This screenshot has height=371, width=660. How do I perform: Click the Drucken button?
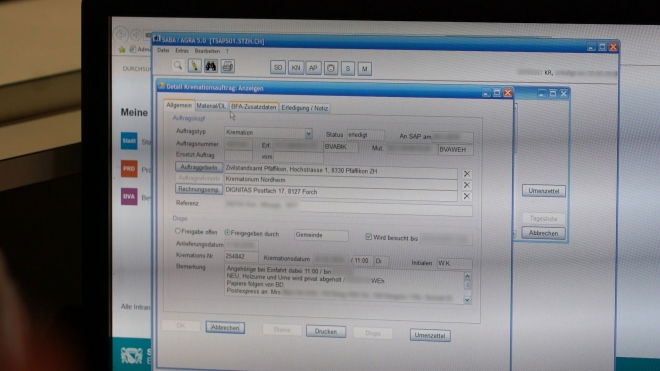tap(326, 332)
